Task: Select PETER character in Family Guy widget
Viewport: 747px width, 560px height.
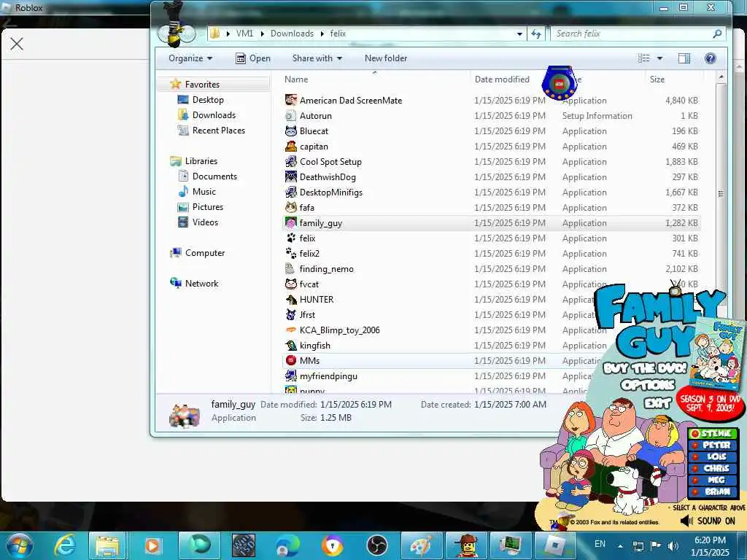Action: pos(713,445)
